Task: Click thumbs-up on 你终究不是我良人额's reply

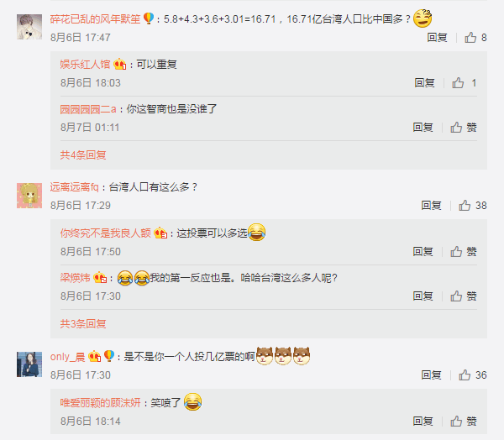Action: coord(463,251)
